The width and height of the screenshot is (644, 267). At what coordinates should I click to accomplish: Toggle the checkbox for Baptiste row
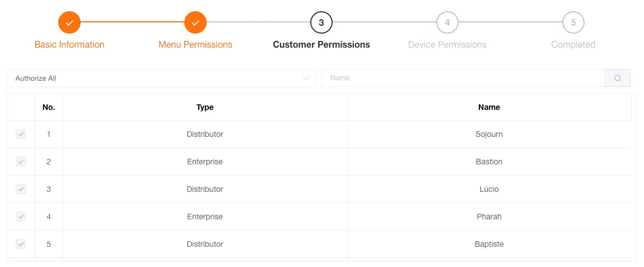[x=21, y=244]
